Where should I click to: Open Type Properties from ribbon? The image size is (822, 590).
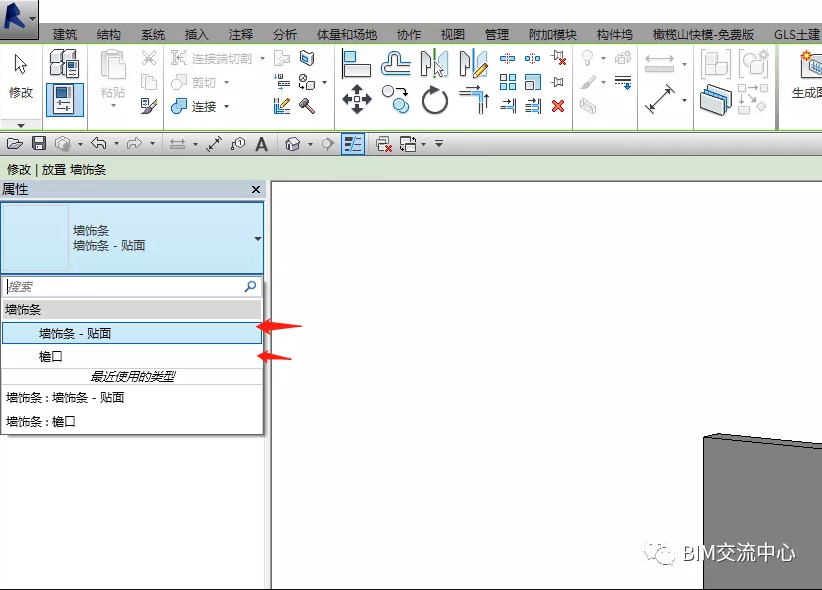tap(64, 63)
